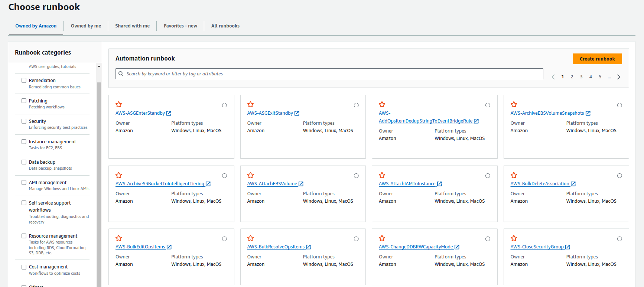Open the AWS-BulkResolveOpsItems runbook link
The width and height of the screenshot is (644, 287).
(276, 247)
